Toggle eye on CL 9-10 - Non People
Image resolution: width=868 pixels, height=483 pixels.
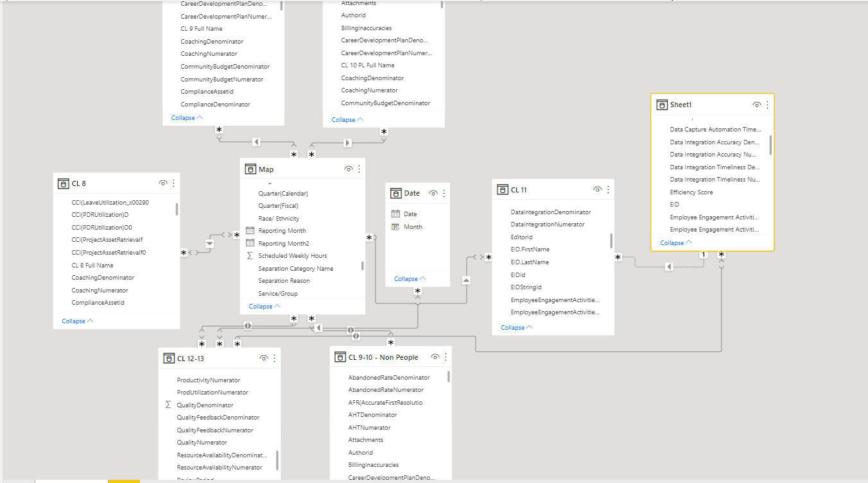coord(435,357)
